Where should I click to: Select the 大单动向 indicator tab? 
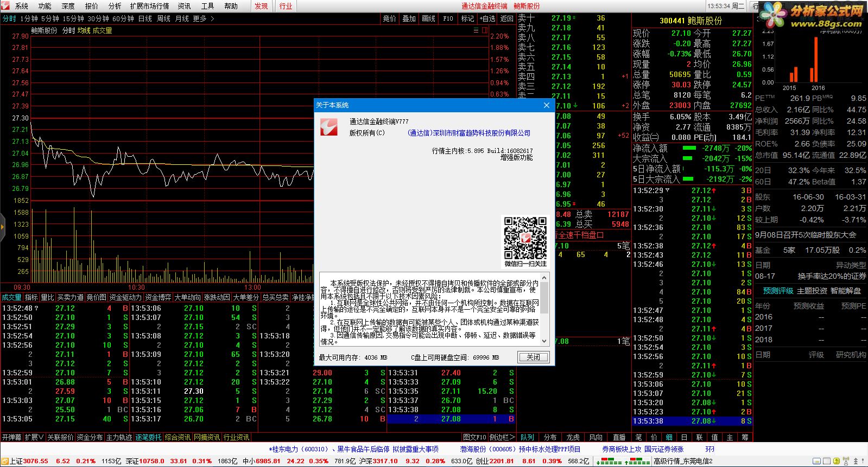tap(187, 297)
